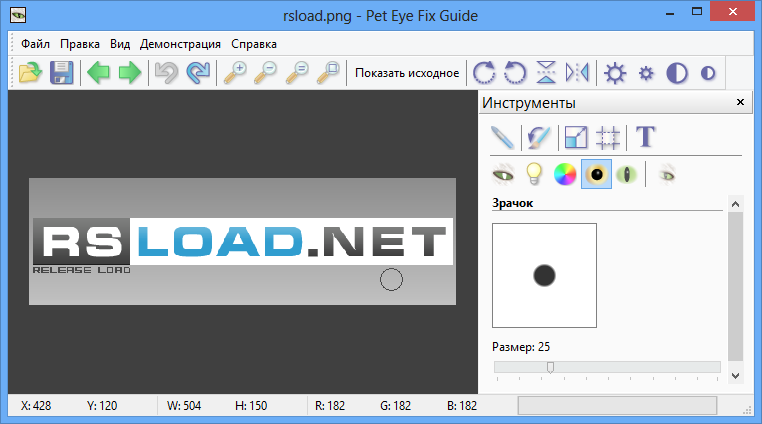
Task: Save the image with the floppy disk icon
Action: point(61,73)
